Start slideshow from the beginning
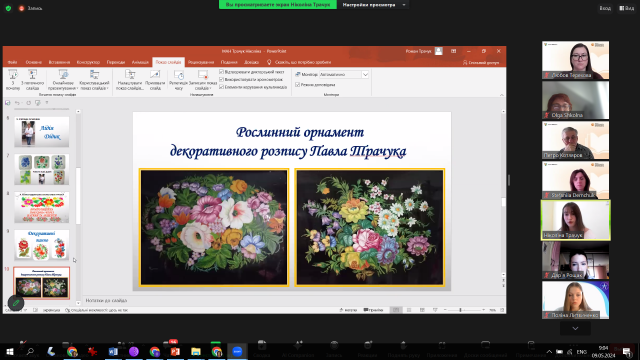The width and height of the screenshot is (640, 360). tap(13, 80)
